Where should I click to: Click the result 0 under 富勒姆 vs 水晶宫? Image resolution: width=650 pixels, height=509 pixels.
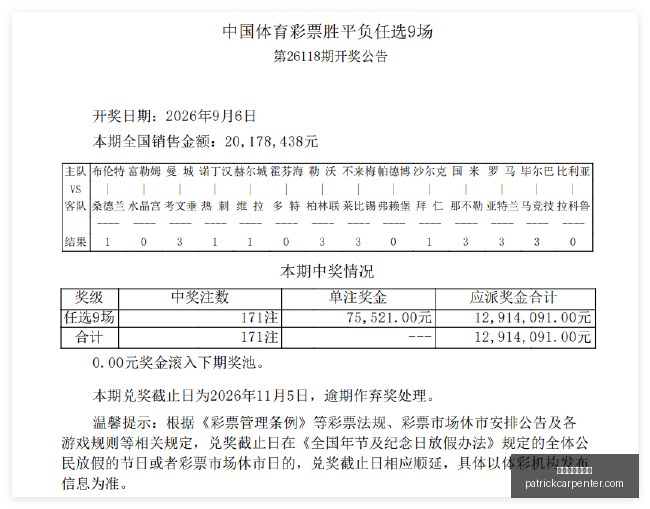pyautogui.click(x=143, y=242)
